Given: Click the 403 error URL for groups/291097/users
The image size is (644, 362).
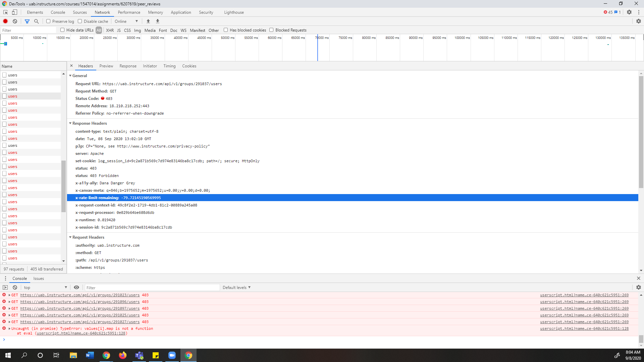Looking at the screenshot, I should pos(80,308).
